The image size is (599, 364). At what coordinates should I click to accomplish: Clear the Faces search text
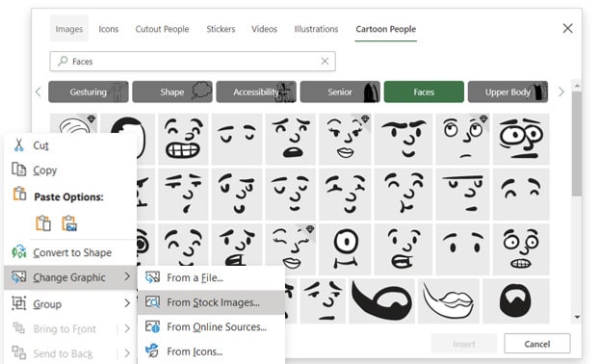325,61
